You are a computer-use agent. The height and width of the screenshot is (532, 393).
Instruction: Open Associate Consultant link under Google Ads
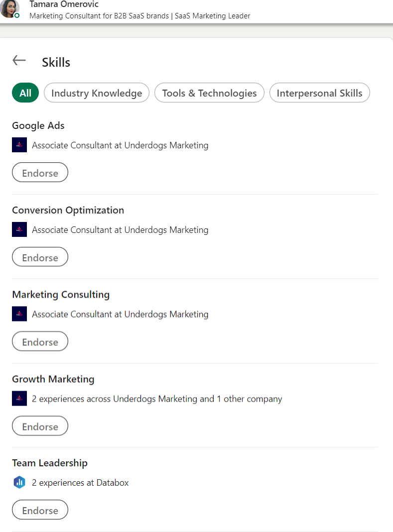click(x=120, y=145)
